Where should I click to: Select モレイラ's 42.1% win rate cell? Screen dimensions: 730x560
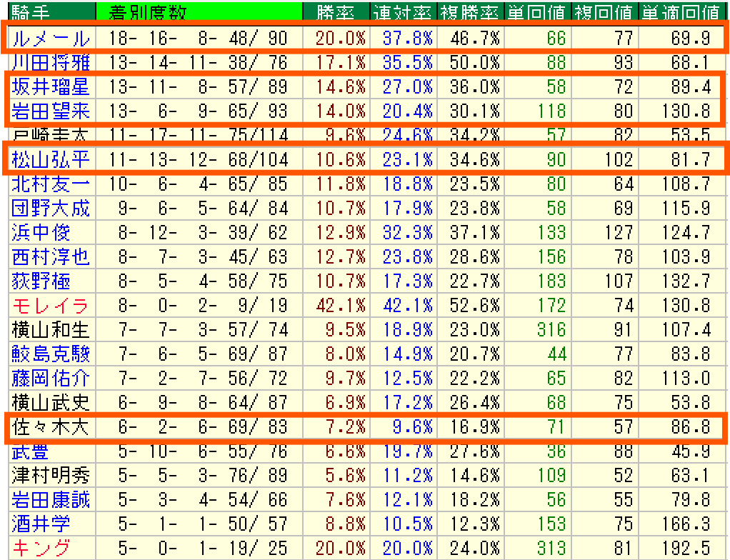coord(341,306)
